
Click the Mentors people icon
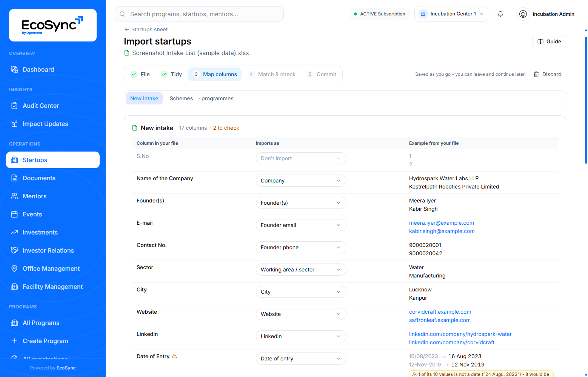coord(14,196)
